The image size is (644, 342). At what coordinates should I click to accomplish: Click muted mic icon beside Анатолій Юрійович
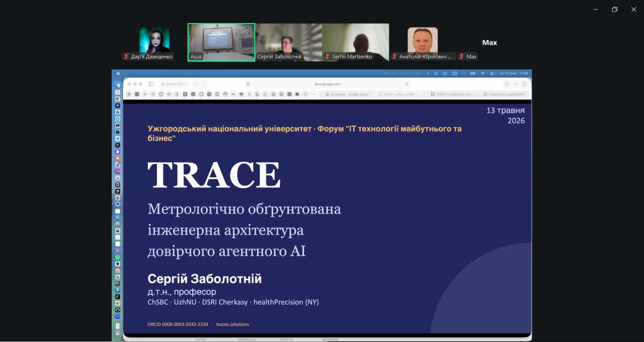pyautogui.click(x=395, y=57)
